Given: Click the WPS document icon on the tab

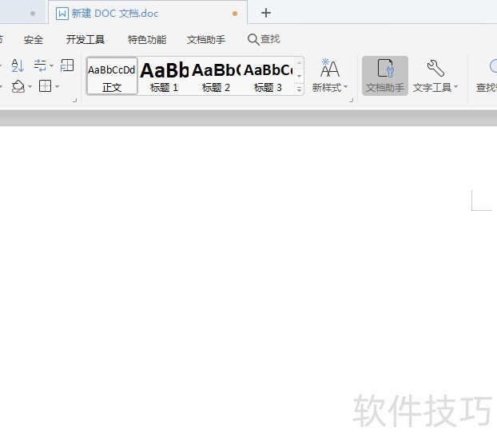Looking at the screenshot, I should pyautogui.click(x=62, y=14).
